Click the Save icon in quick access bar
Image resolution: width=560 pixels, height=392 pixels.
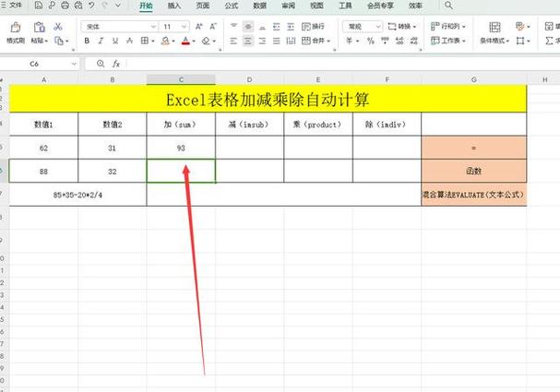(39, 6)
